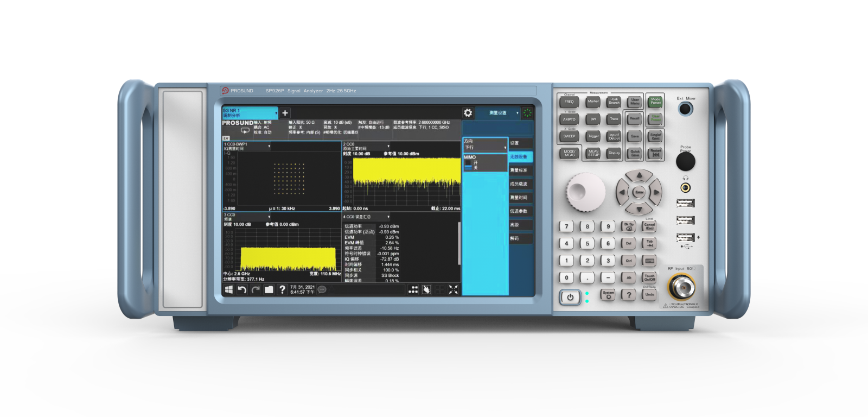The height and width of the screenshot is (417, 868).
Task: Switch to the 测量标准 side tab
Action: point(519,170)
